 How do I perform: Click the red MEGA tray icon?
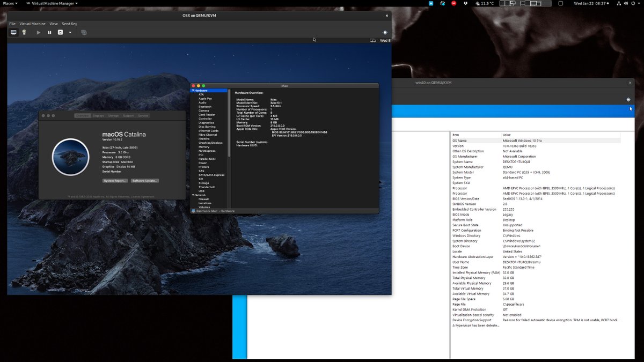(453, 3)
